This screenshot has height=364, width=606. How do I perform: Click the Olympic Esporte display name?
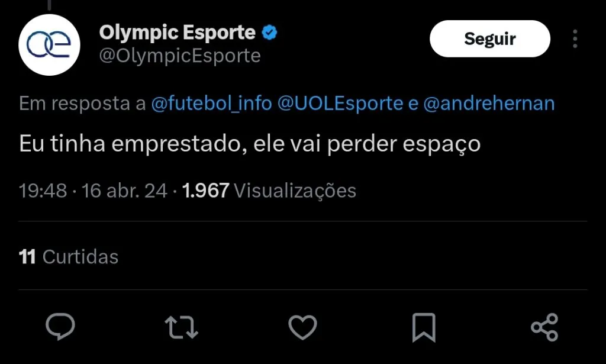coord(177,33)
